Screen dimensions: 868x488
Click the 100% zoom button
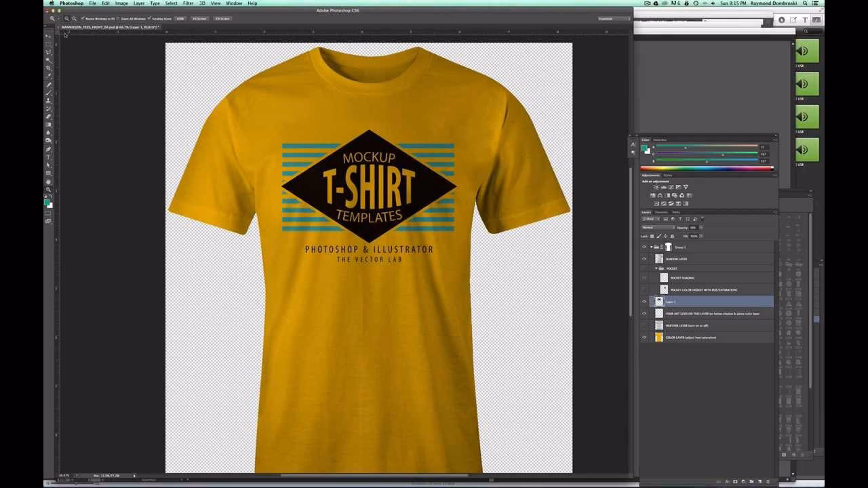point(179,18)
